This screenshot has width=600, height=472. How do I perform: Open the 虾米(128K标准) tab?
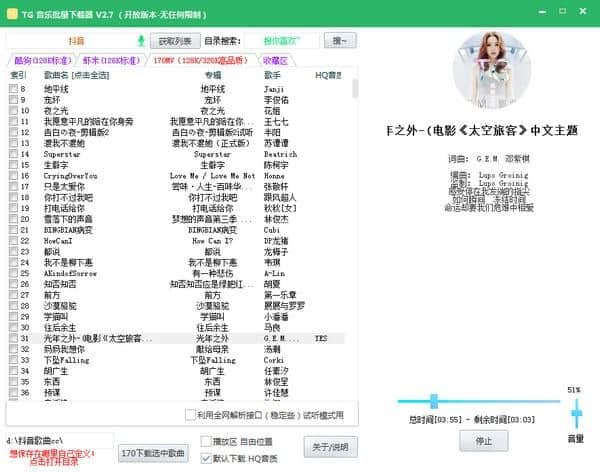tap(109, 60)
